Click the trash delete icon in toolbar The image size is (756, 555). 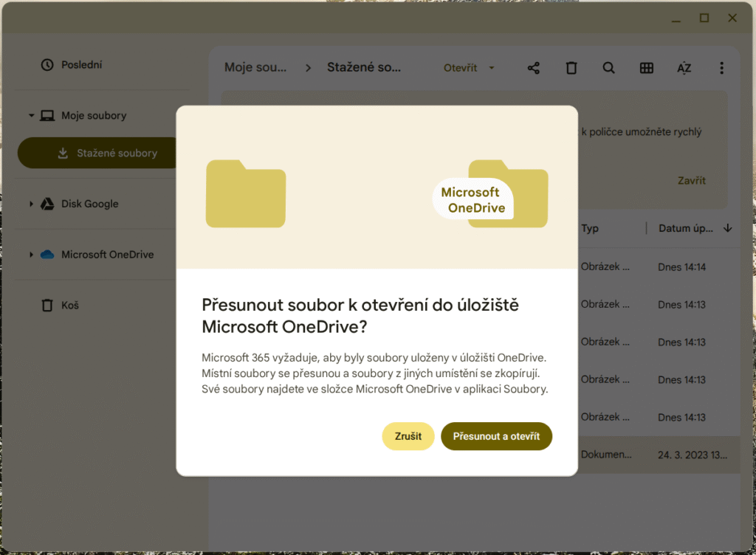point(571,68)
